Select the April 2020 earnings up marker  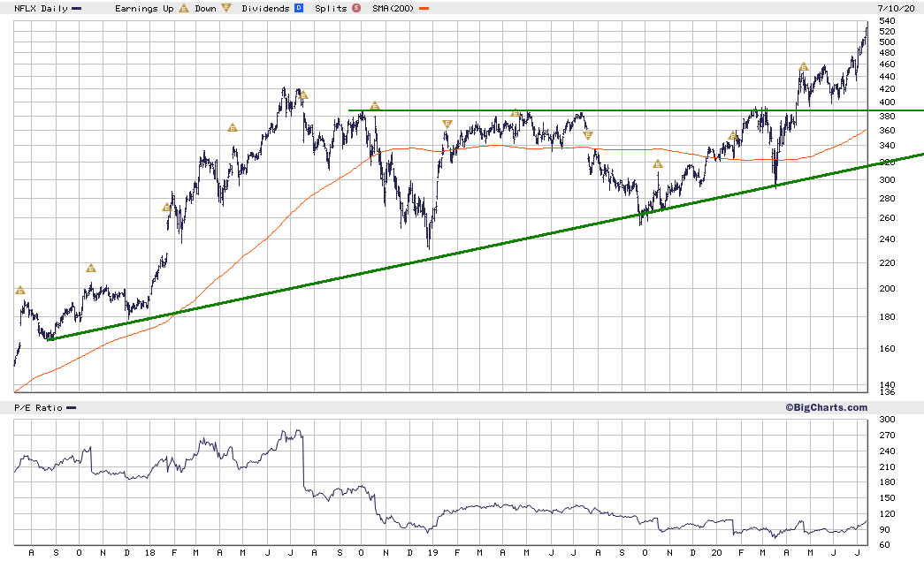[x=803, y=67]
